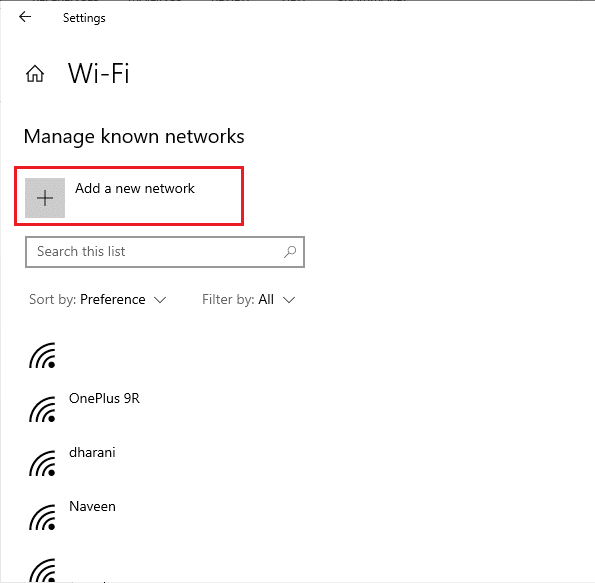The height and width of the screenshot is (583, 595).
Task: Click the Wi-Fi page heading
Action: [99, 73]
